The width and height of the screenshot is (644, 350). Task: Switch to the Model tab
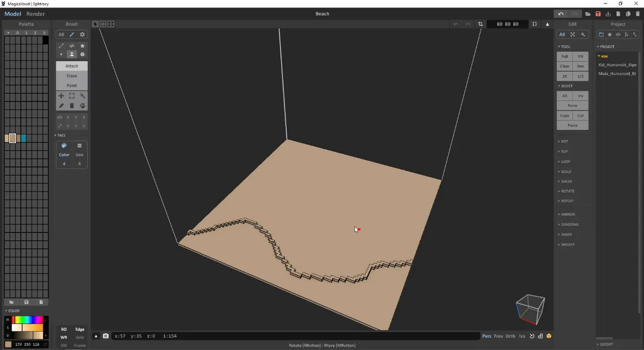[13, 14]
